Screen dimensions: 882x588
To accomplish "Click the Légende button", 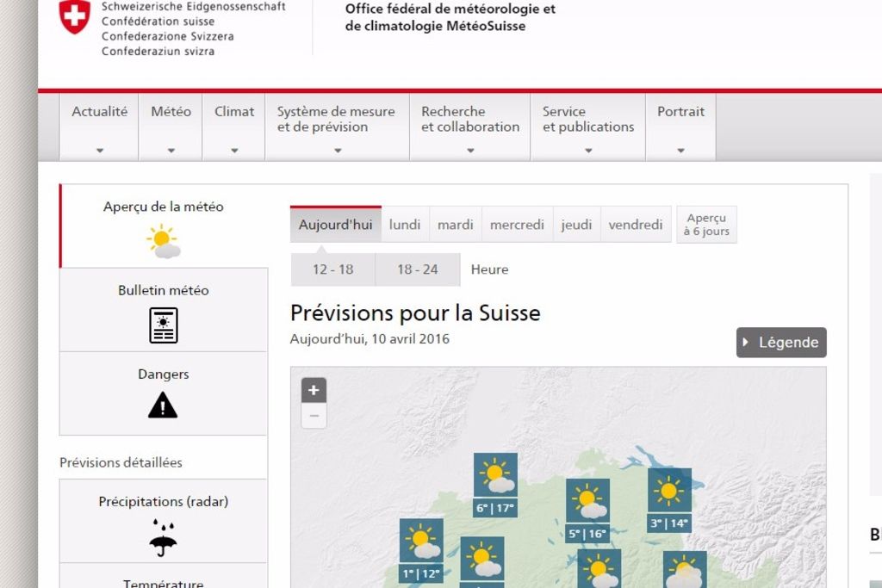I will pyautogui.click(x=781, y=342).
